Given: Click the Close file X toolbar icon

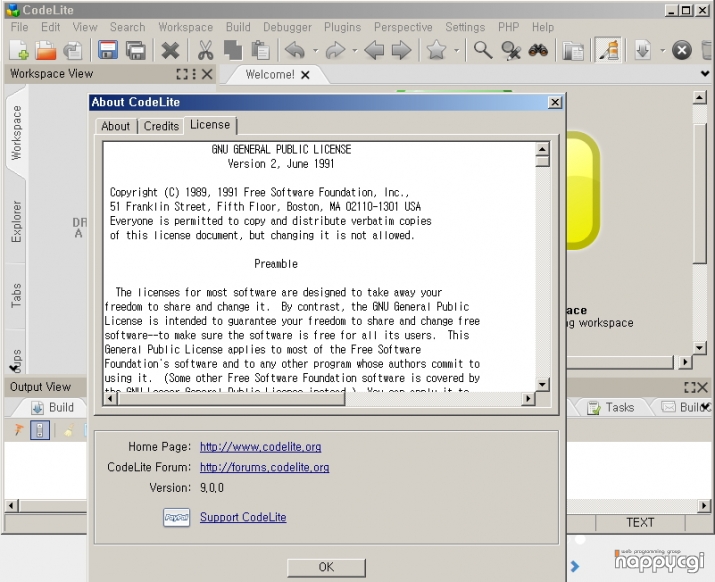Looking at the screenshot, I should click(x=170, y=50).
